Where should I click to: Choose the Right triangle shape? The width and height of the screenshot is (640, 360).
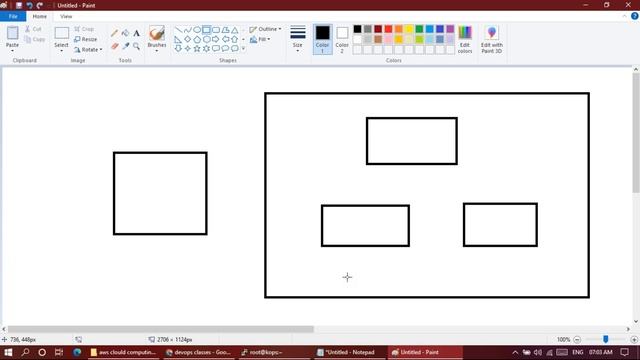(x=178, y=39)
